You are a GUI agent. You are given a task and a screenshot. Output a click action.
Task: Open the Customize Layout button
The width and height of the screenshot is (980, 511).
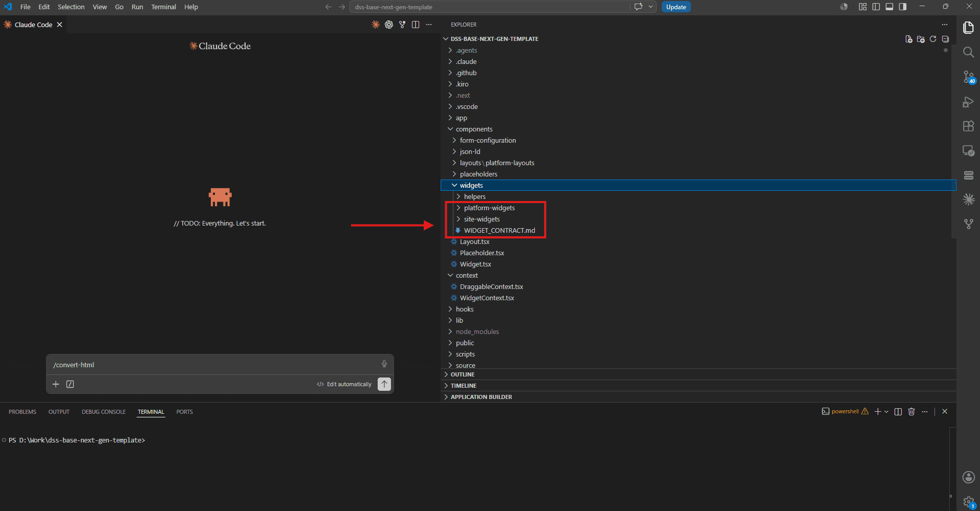tap(863, 7)
